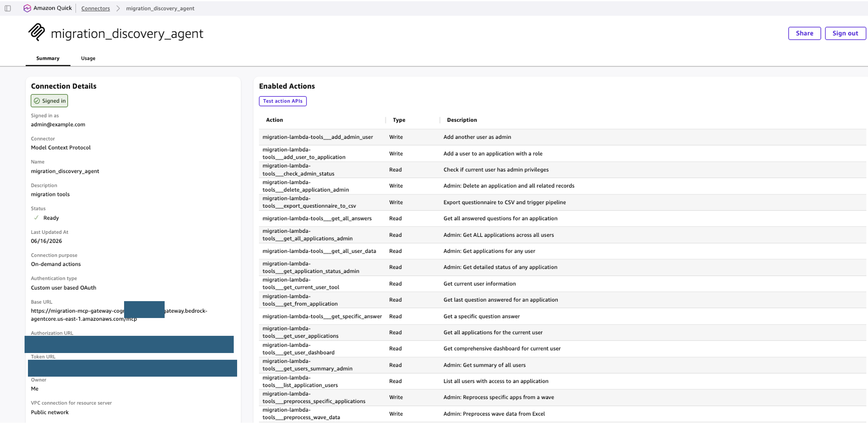
Task: Click the Public network VPC value
Action: coord(50,412)
